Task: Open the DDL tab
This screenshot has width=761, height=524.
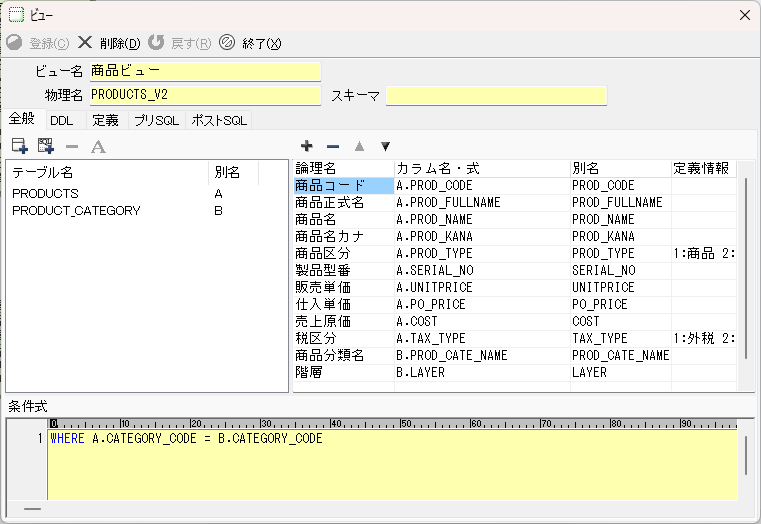Action: point(62,120)
